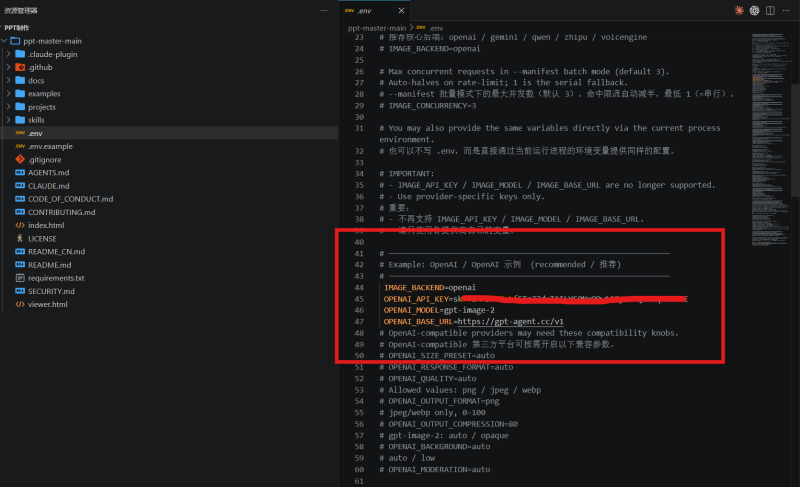Click .env in the breadcrumb
The height and width of the screenshot is (487, 800).
(x=430, y=28)
